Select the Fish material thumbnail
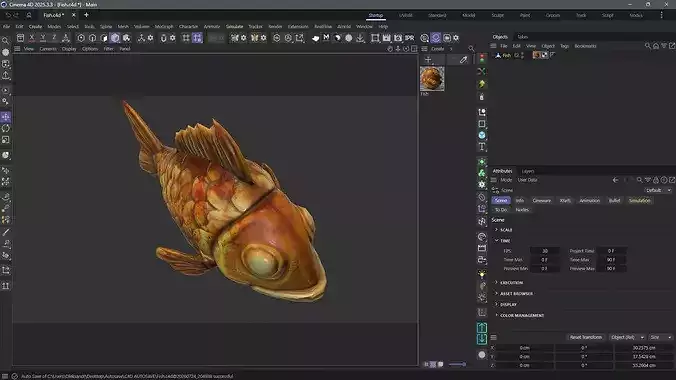676x380 pixels. pos(432,79)
